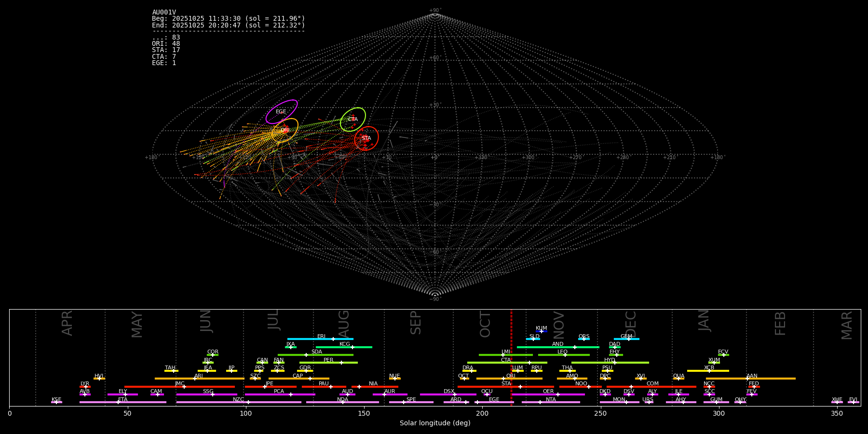Click the QUA shower bar in timeline
Screen dimensions: 868x434
678,379
